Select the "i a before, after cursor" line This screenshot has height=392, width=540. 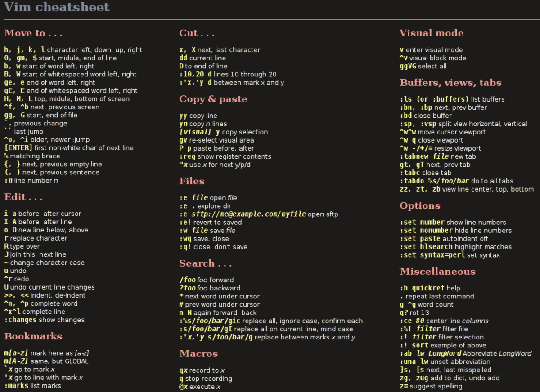click(x=43, y=214)
